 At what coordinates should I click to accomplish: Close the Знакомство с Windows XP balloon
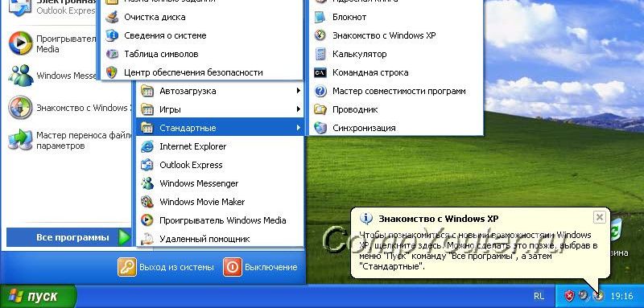coord(599,217)
